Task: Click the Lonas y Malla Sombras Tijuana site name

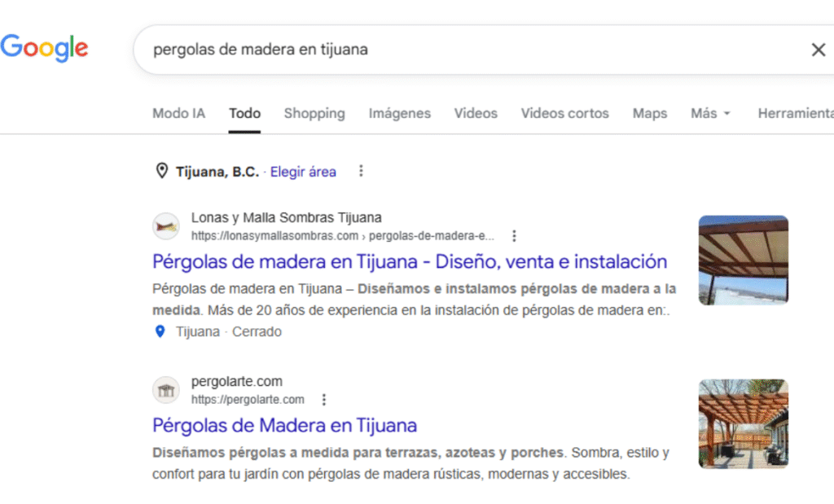Action: pos(286,217)
